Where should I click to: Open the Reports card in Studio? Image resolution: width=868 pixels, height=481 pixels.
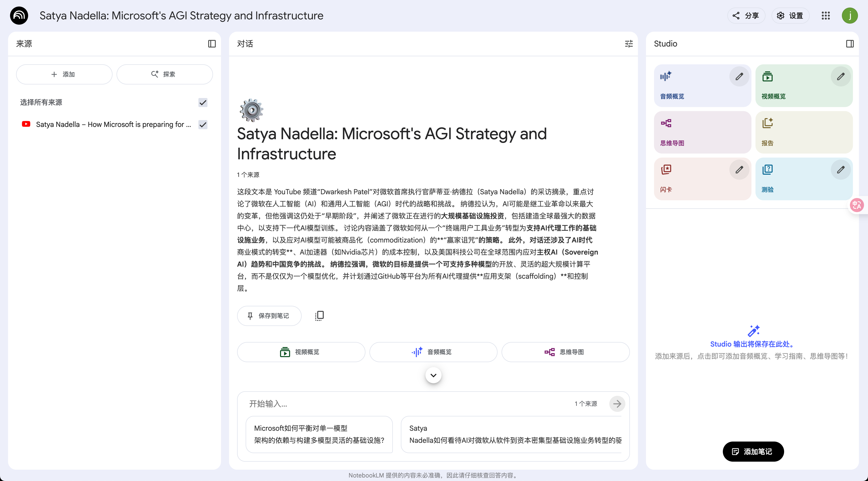804,132
